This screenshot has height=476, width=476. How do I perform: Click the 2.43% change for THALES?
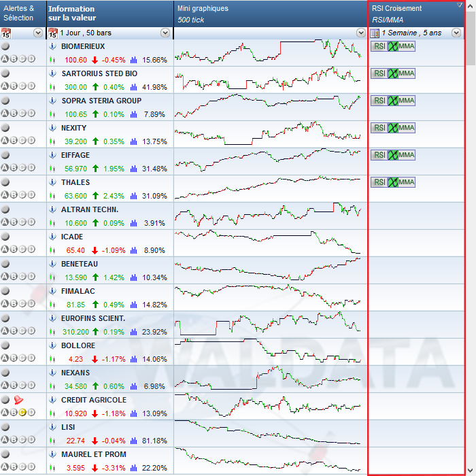click(x=114, y=196)
